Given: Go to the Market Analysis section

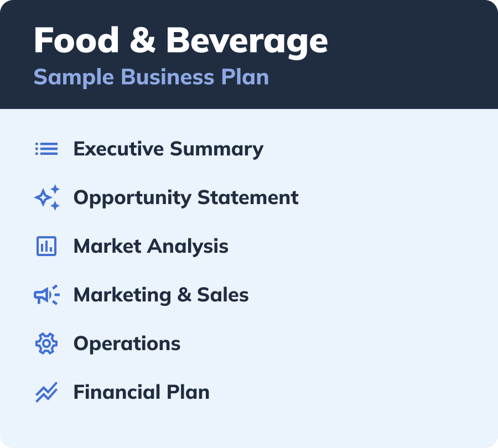Looking at the screenshot, I should [151, 246].
